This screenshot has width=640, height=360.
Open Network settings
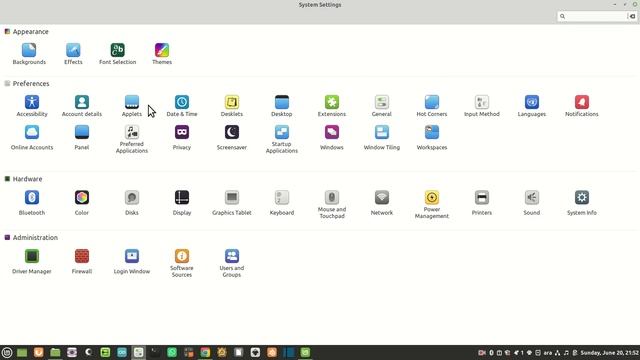click(382, 202)
